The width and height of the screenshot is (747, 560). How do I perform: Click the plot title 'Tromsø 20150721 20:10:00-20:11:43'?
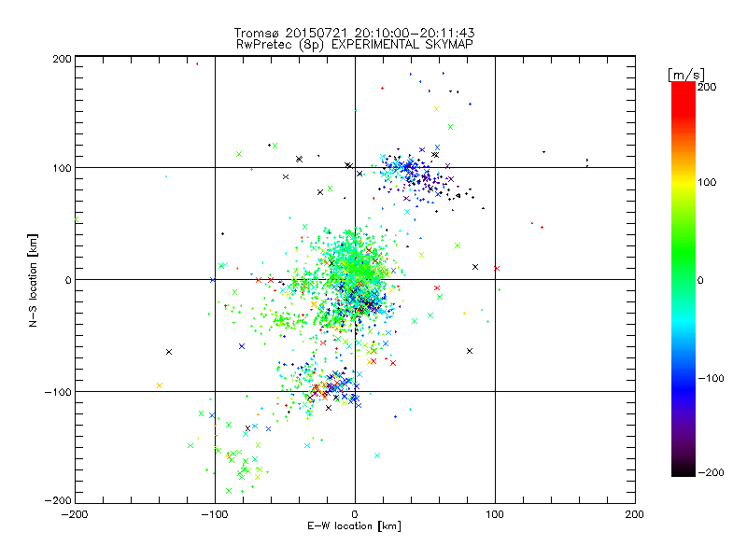point(355,33)
